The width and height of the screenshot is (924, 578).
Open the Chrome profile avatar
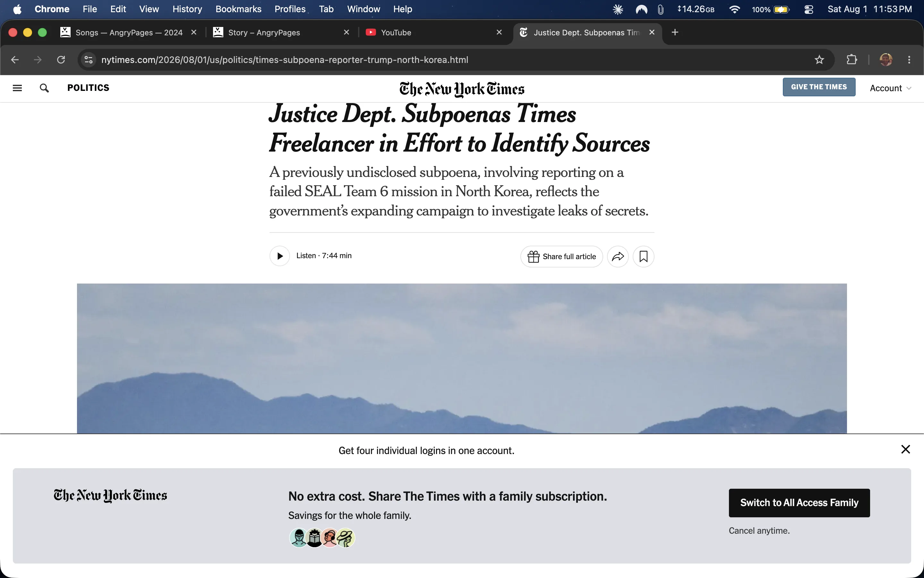(x=886, y=60)
